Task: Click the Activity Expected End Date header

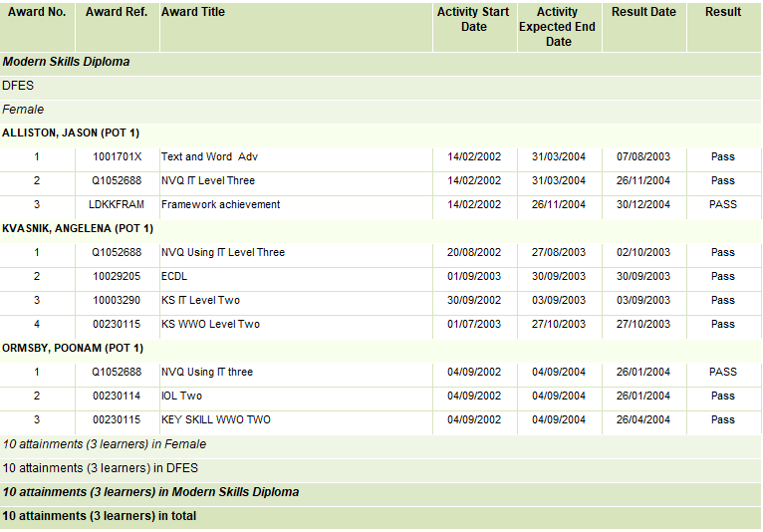Action: click(558, 27)
